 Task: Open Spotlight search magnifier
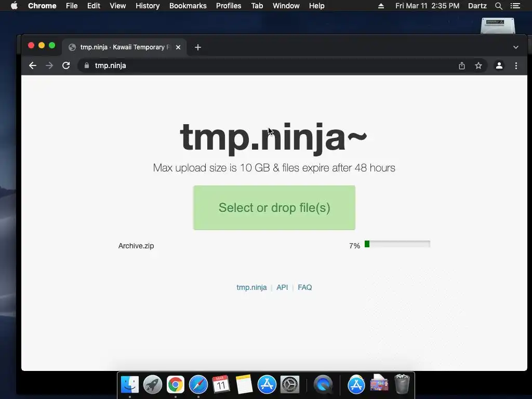pos(498,6)
